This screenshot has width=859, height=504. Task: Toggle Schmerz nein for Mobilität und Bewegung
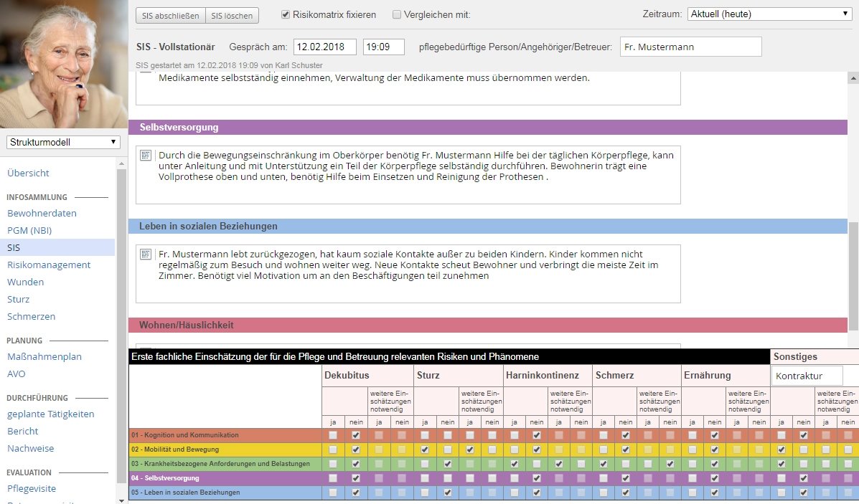(x=626, y=450)
